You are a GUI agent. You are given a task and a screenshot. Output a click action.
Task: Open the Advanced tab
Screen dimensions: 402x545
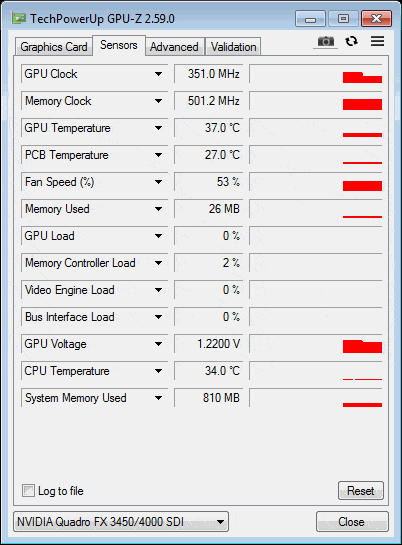pyautogui.click(x=174, y=47)
